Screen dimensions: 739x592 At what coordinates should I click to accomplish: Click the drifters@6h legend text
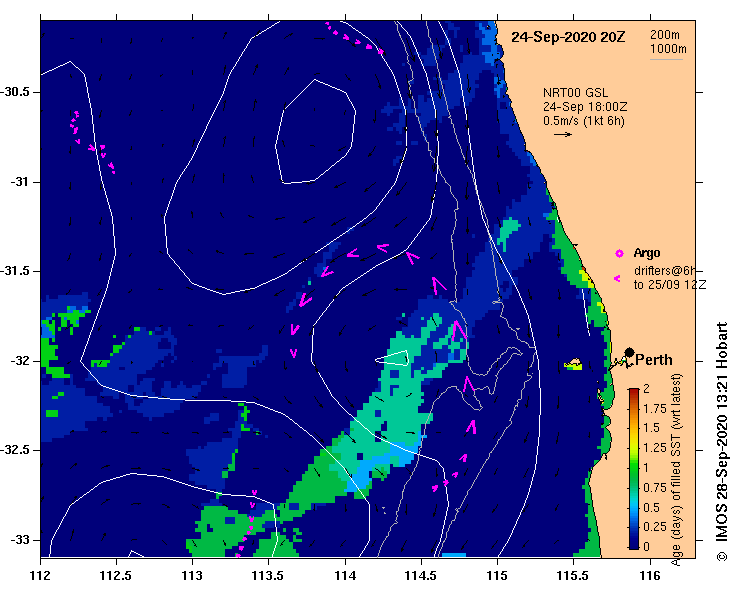(x=665, y=271)
